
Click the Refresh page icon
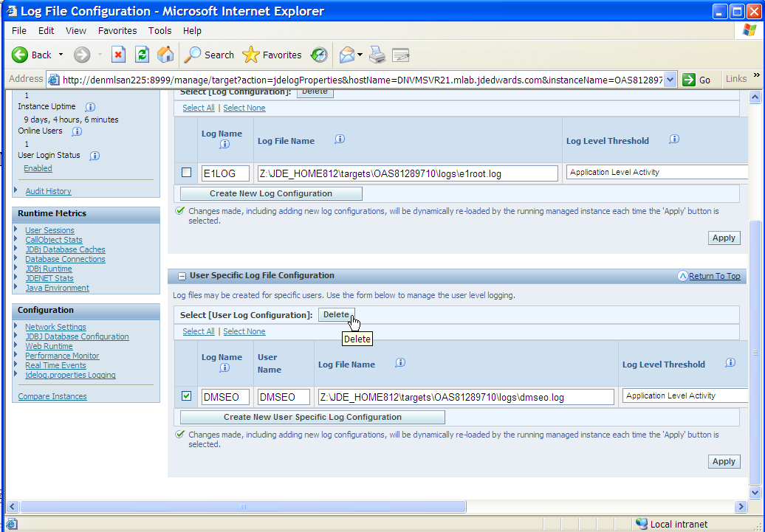[x=142, y=55]
